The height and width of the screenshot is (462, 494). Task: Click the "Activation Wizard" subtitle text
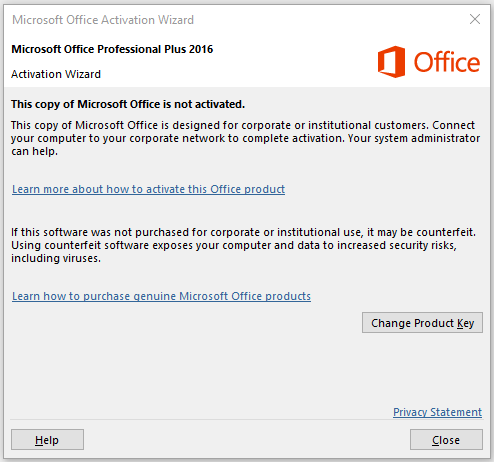point(56,74)
